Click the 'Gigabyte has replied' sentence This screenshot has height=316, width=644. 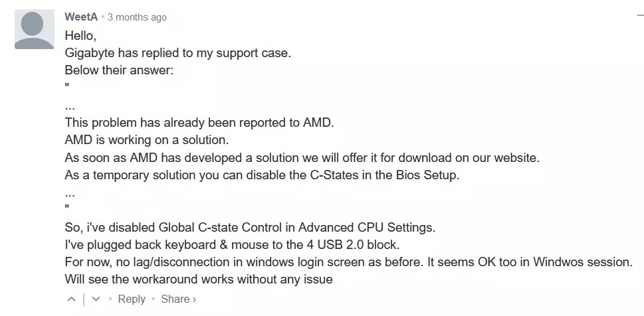coord(177,53)
